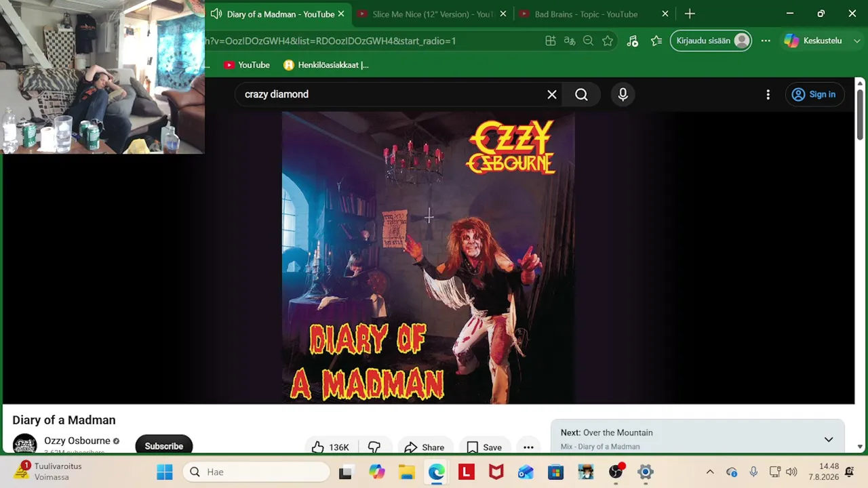The height and width of the screenshot is (488, 868).
Task: Clear the 'crazy diamond' search text
Action: [552, 94]
